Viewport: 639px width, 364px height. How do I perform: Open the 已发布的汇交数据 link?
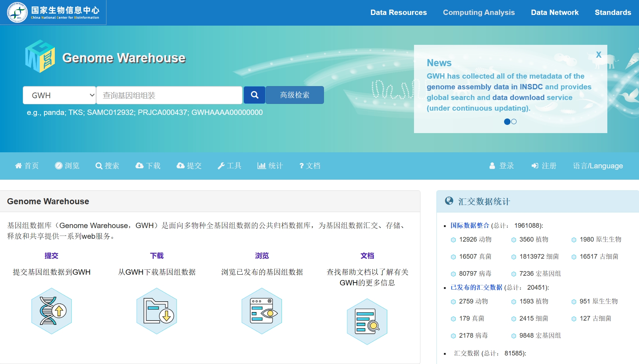tap(476, 287)
